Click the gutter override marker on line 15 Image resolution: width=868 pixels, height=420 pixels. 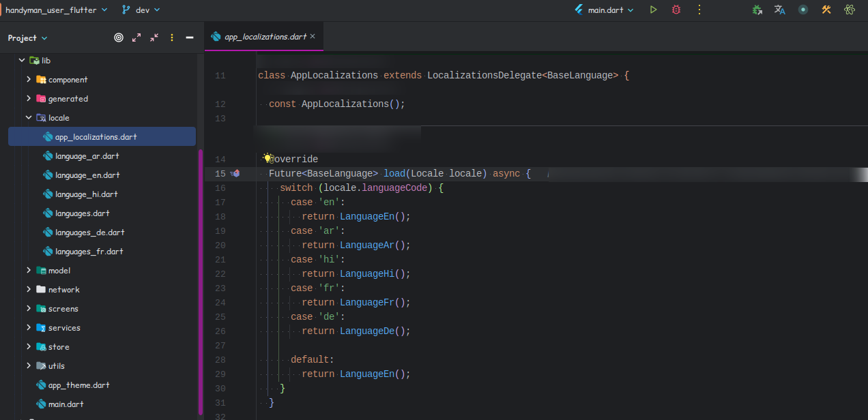click(235, 174)
